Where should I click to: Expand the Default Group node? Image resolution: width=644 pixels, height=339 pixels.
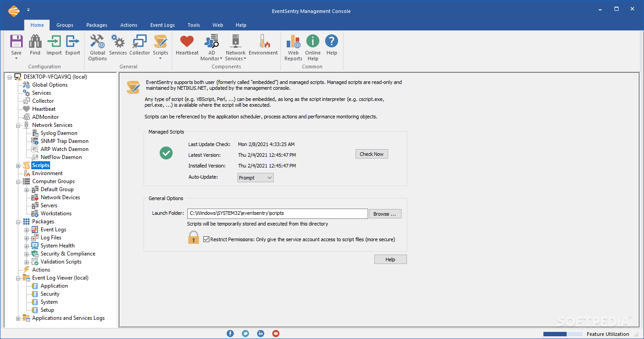click(x=27, y=190)
